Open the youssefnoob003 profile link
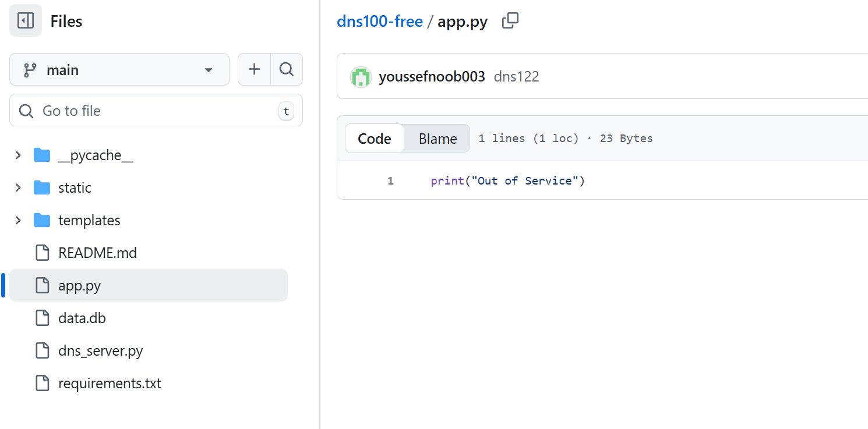 [x=432, y=77]
